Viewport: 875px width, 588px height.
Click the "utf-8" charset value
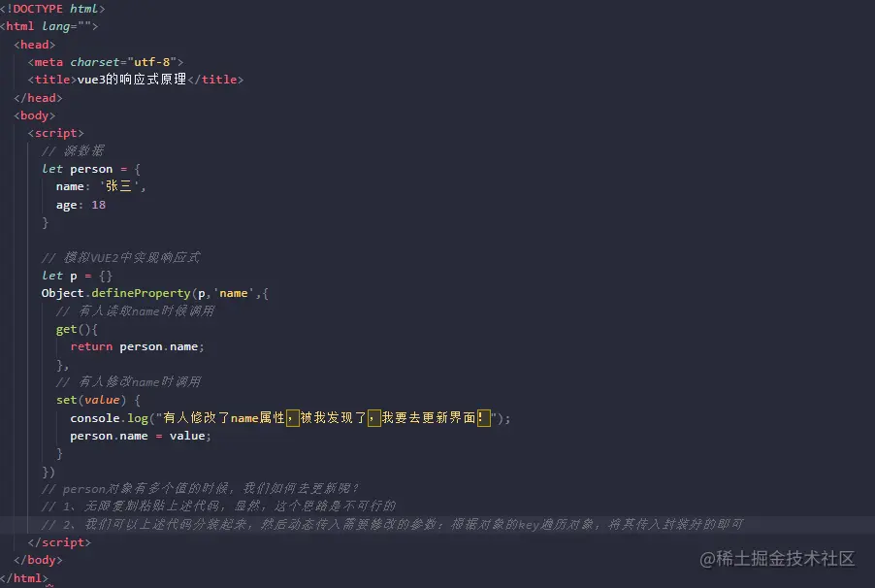click(x=151, y=62)
